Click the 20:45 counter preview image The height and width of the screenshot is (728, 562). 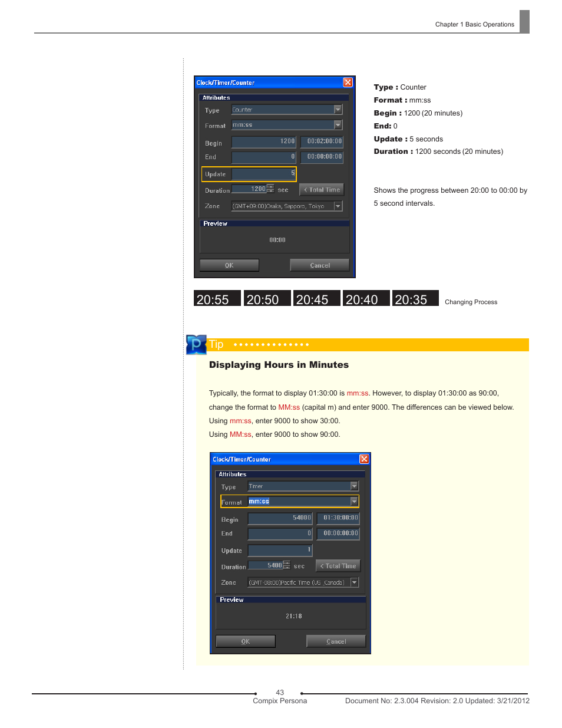(317, 298)
